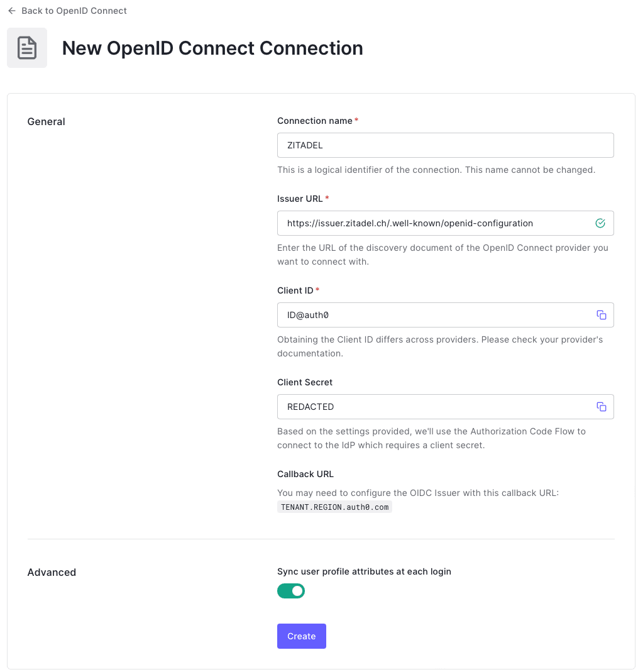Viewport: 638px width, 672px height.
Task: Click the General section heading
Action: pyautogui.click(x=47, y=121)
